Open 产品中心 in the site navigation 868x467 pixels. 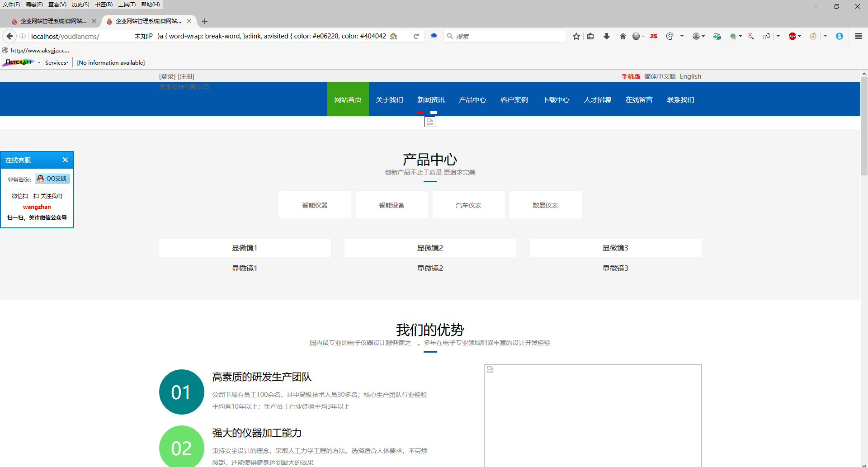point(472,99)
